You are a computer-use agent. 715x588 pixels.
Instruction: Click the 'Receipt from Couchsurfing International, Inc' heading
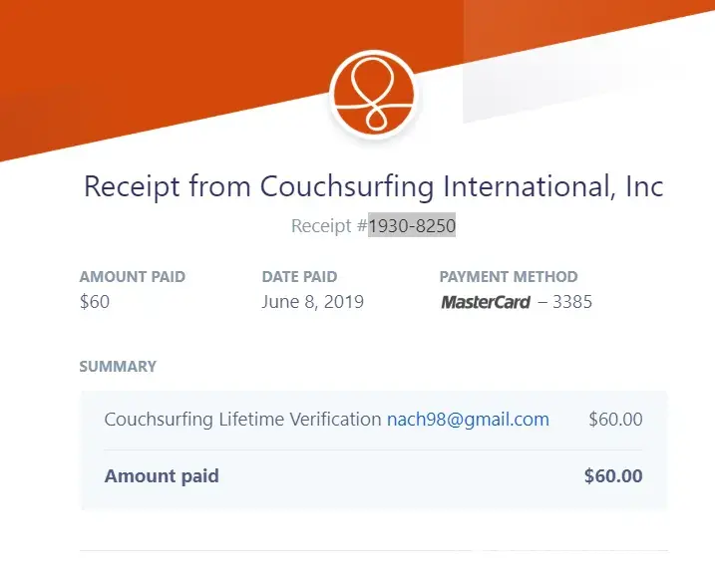374,186
